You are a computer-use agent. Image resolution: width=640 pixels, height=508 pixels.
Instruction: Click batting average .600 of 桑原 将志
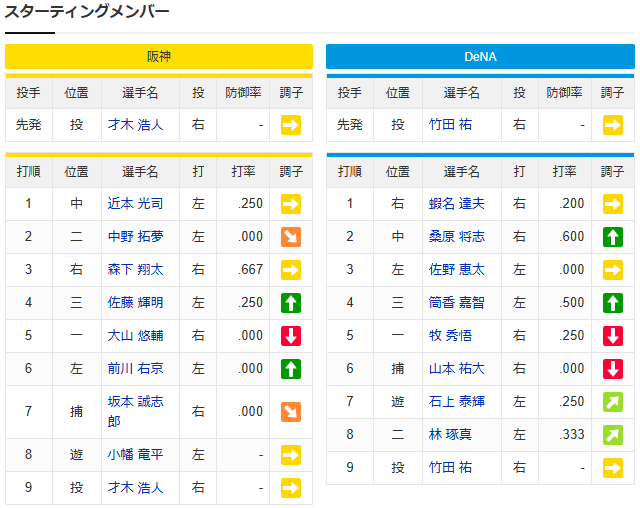point(571,236)
